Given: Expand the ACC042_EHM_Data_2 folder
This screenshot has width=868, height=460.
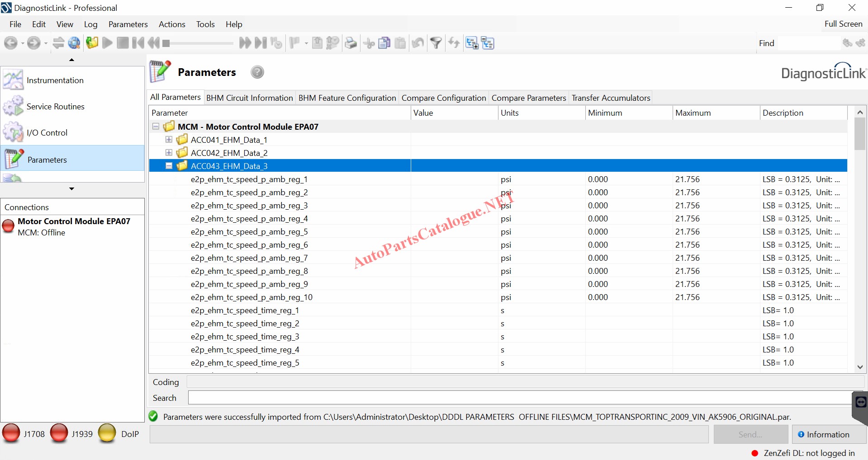Looking at the screenshot, I should [169, 153].
